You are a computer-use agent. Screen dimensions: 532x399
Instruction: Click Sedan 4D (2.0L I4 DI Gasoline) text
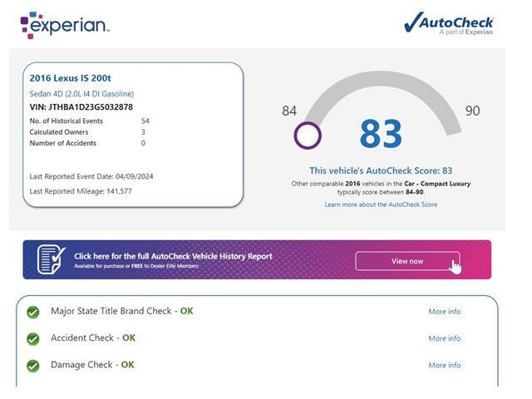[x=81, y=94]
